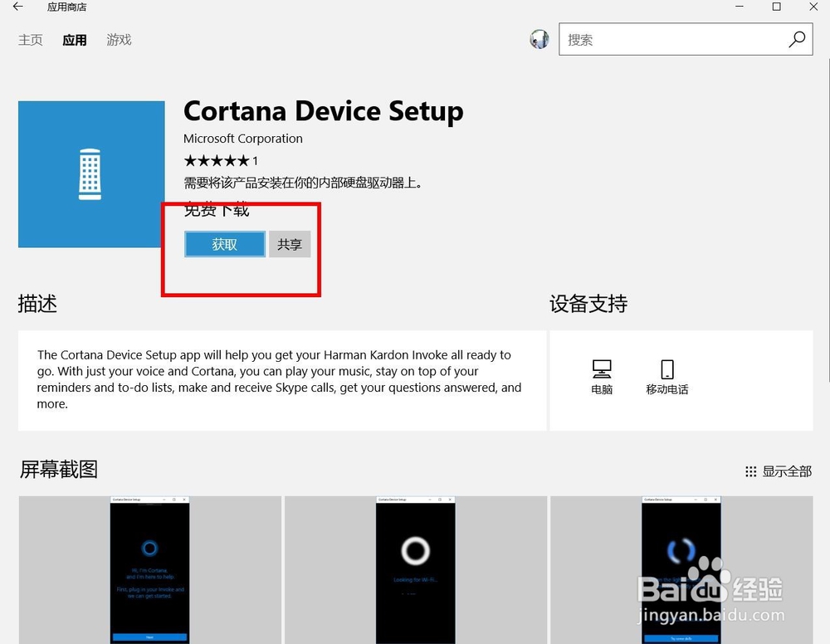Close the 应用商店 window
830x644 pixels.
[813, 7]
